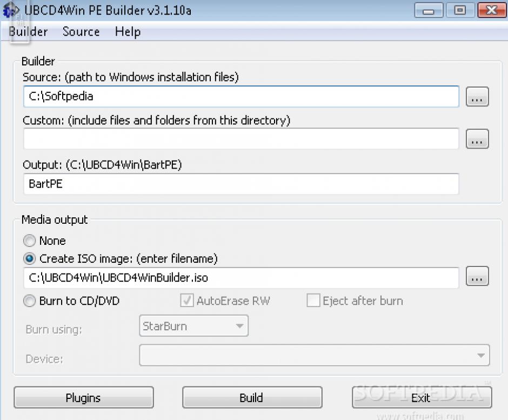Click the 'Custom: (include files and folders…)' label
The width and height of the screenshot is (508, 420).
pos(157,121)
